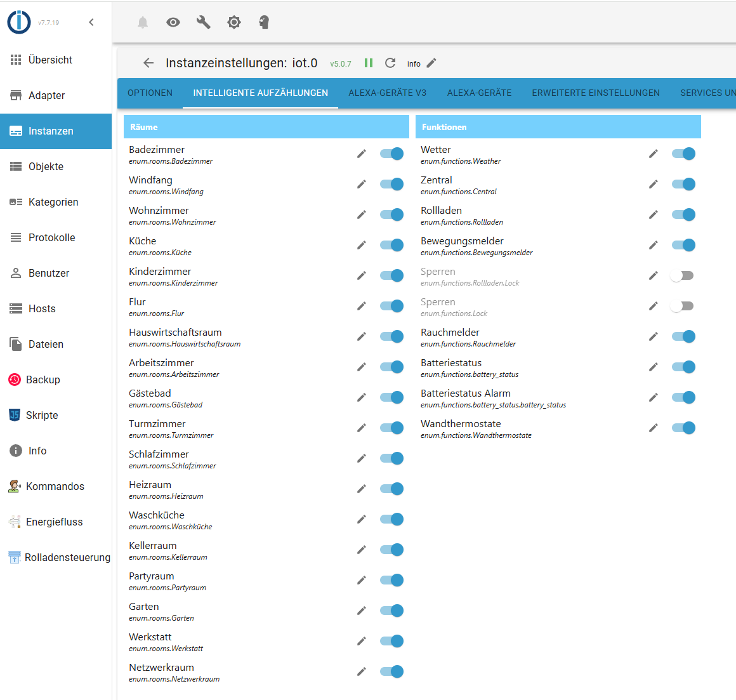The width and height of the screenshot is (736, 700).
Task: Edit the Hauswirtschaftsraum room name
Action: (x=362, y=336)
